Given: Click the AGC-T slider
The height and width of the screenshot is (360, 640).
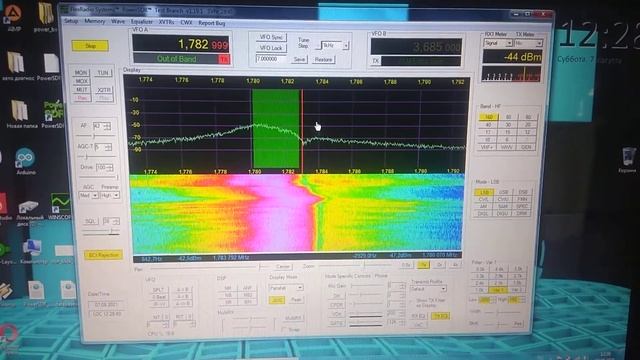Looking at the screenshot, I should click(97, 157).
